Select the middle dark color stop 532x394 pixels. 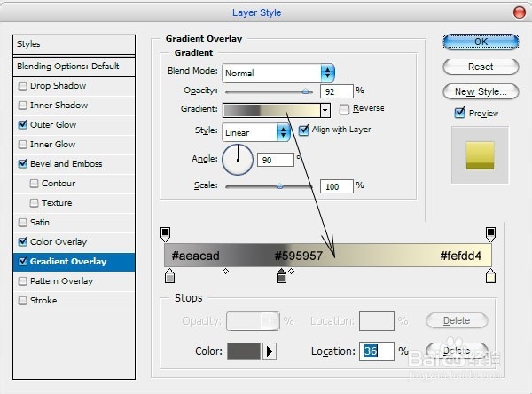(x=281, y=278)
